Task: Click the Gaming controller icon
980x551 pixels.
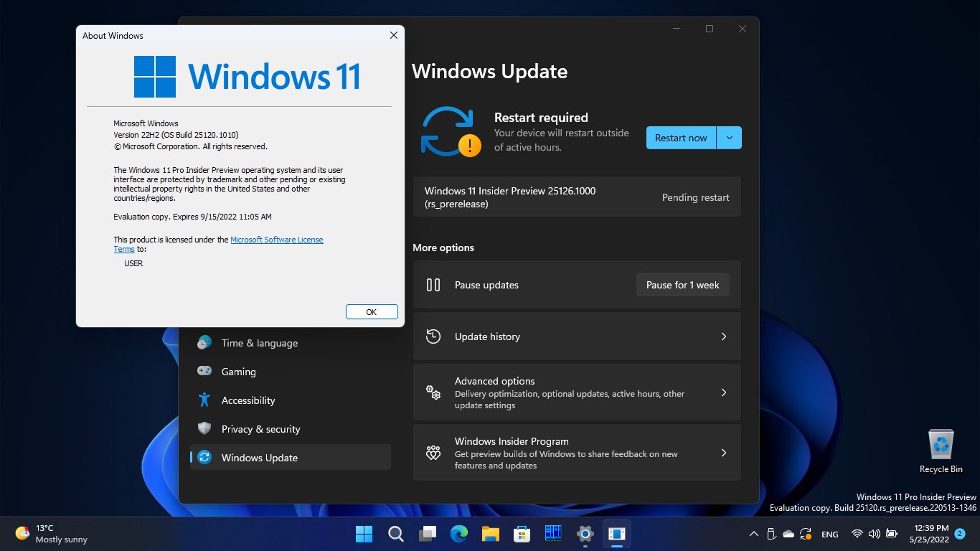Action: coord(204,371)
